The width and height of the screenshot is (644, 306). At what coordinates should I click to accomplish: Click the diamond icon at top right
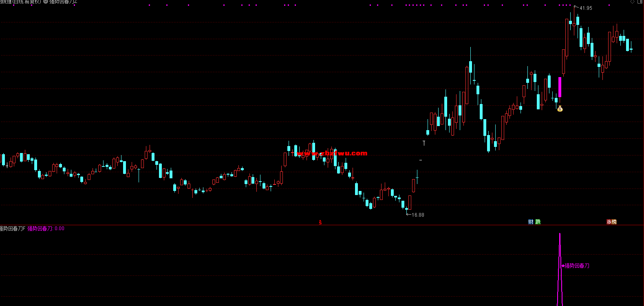click(632, 2)
